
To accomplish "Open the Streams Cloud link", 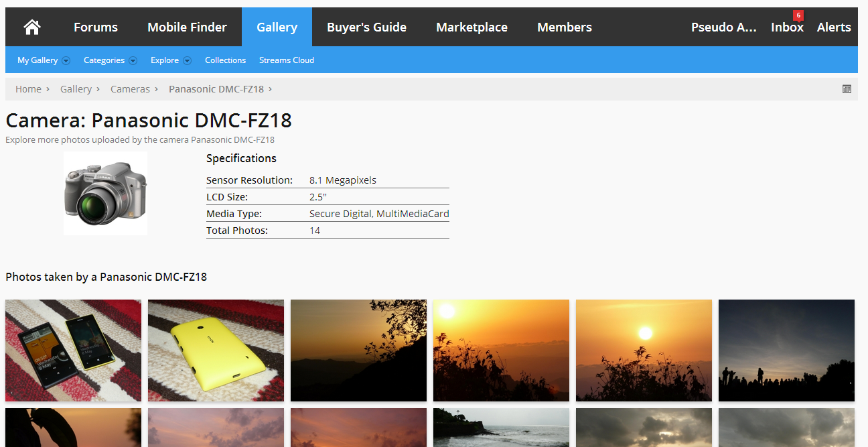I will 287,60.
